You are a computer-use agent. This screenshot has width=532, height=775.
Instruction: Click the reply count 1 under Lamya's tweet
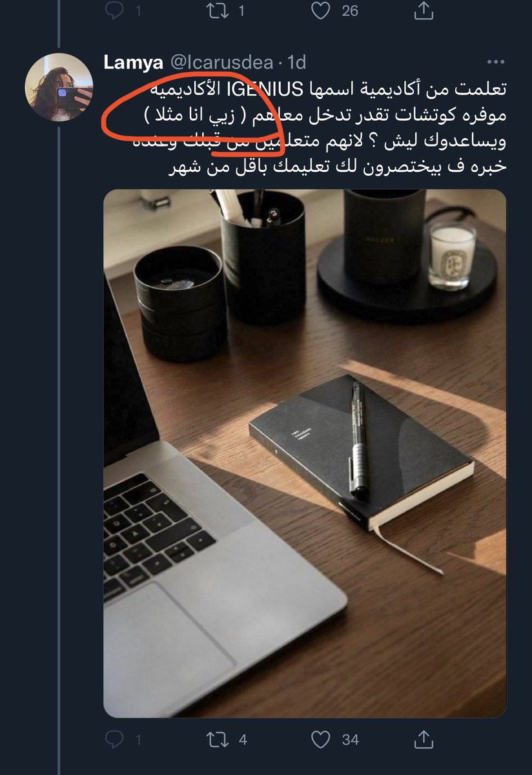[x=138, y=739]
